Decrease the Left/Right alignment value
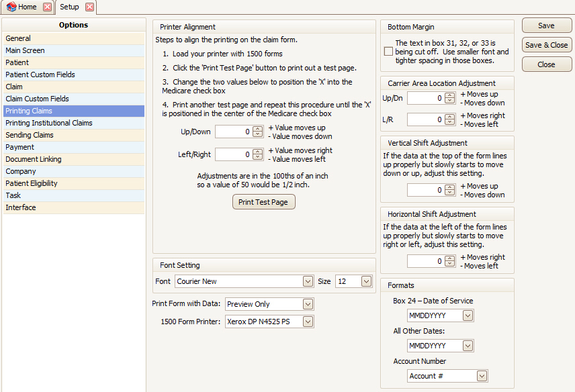Screen dimensions: 575x392 click(x=258, y=157)
